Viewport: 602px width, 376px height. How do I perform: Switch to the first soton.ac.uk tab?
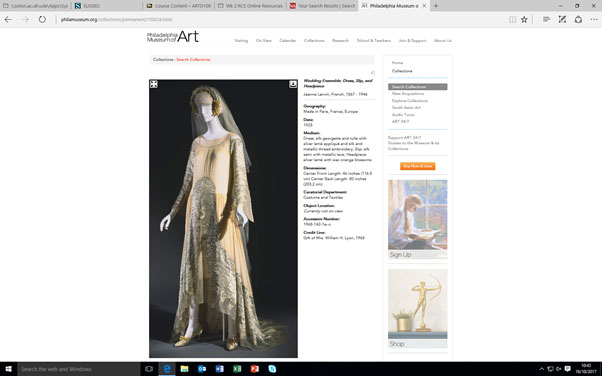[35, 6]
